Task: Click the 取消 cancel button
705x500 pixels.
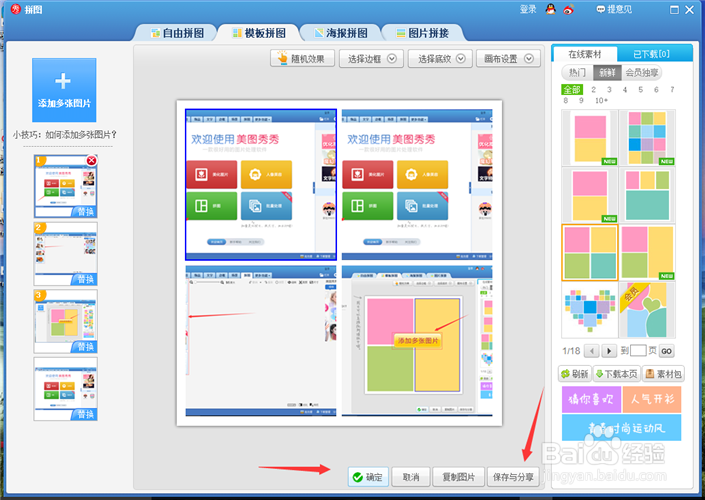Action: [x=411, y=477]
